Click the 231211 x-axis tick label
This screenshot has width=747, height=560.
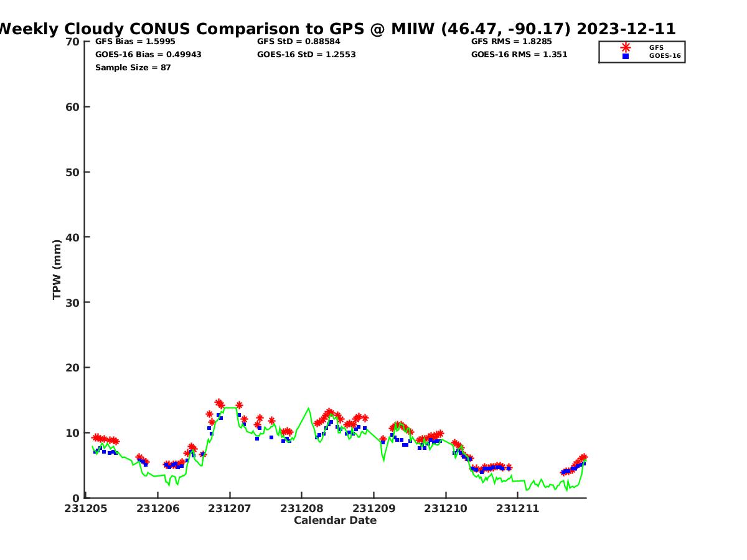[517, 508]
